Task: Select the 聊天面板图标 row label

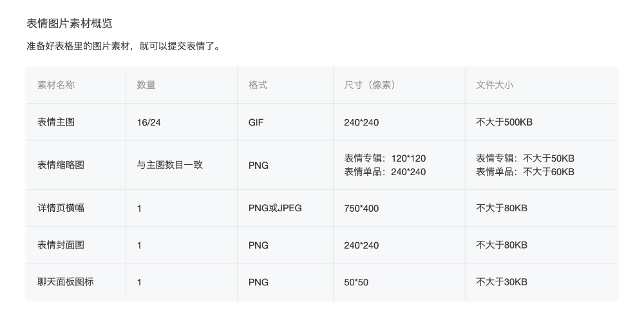Action: pyautogui.click(x=65, y=282)
